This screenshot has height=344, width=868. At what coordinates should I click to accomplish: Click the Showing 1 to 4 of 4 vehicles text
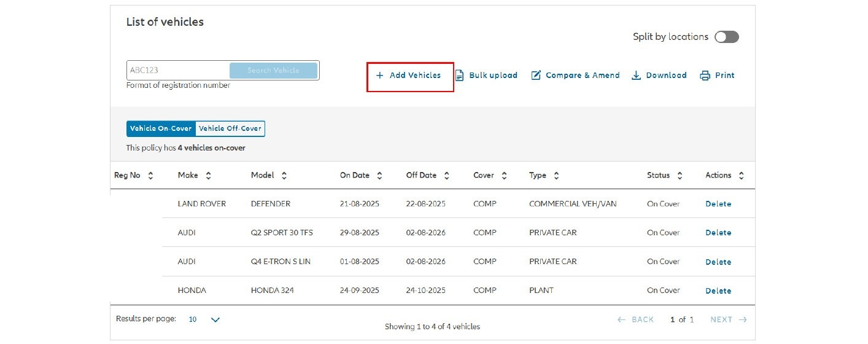(x=433, y=327)
